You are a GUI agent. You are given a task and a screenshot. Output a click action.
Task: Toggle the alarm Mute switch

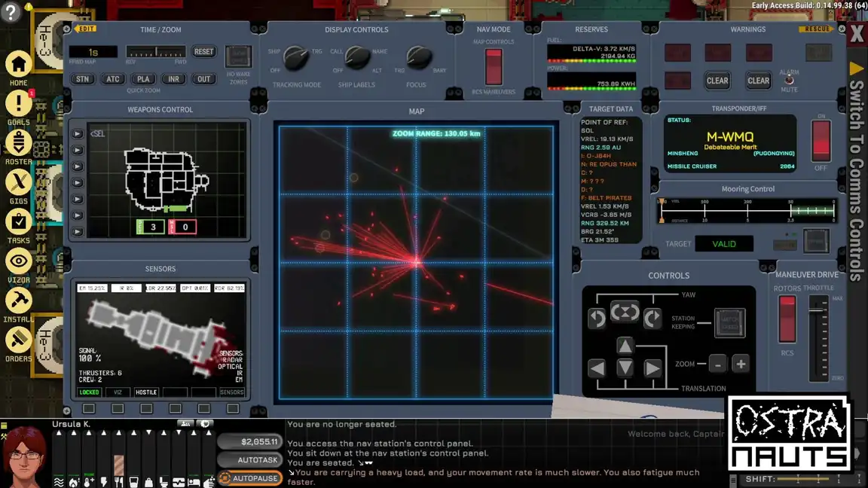tap(790, 81)
